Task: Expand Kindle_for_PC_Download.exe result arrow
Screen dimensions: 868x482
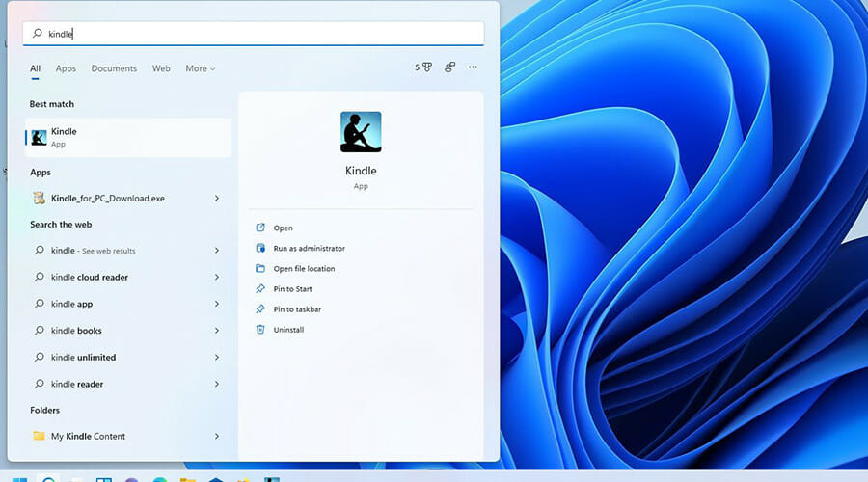Action: point(216,199)
